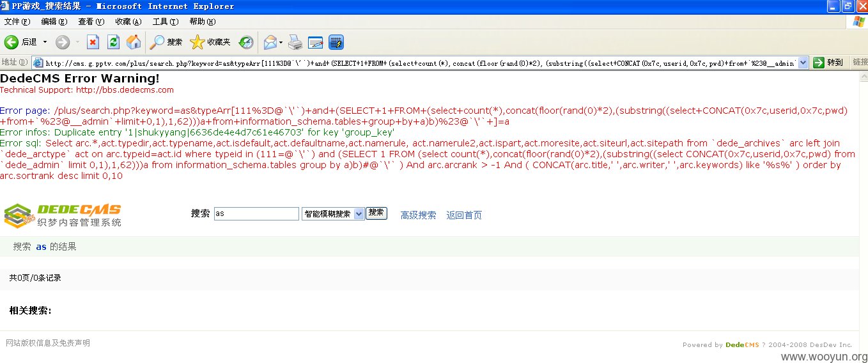
Task: Print the page with printer icon
Action: (x=295, y=42)
